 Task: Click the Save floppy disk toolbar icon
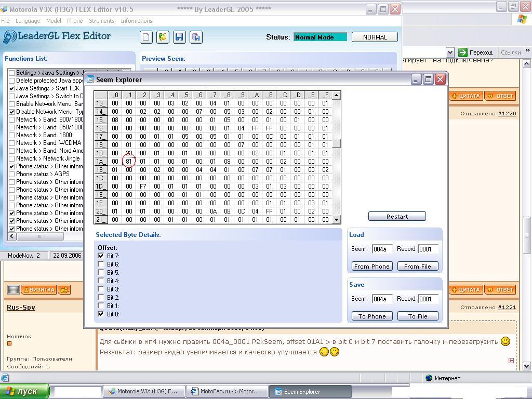pos(179,37)
